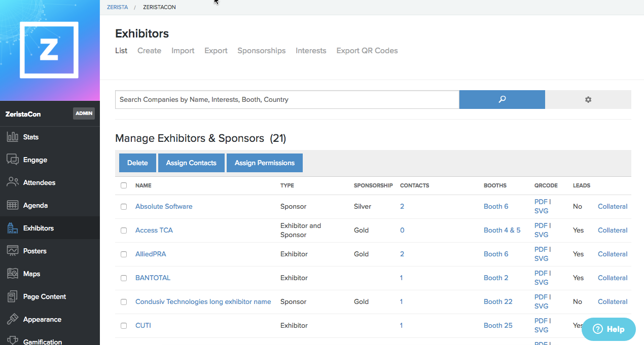Open Collateral for Condusiv Technologies
Image resolution: width=644 pixels, height=345 pixels.
coord(613,301)
